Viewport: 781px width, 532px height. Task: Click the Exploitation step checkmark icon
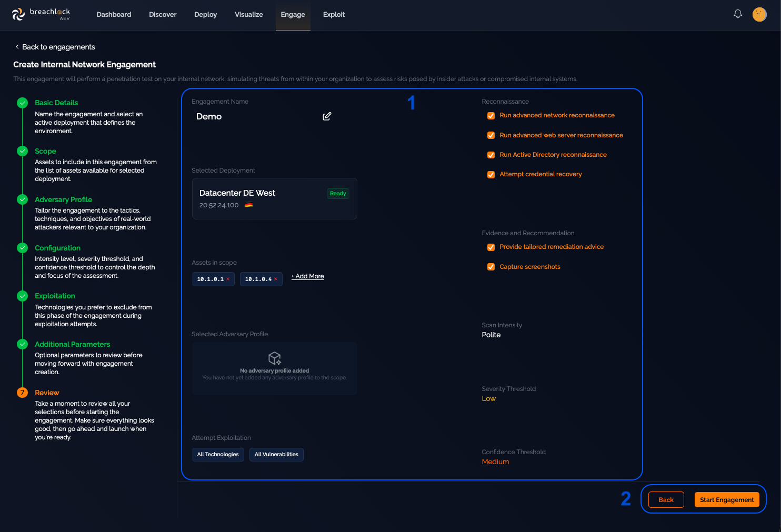pos(22,296)
